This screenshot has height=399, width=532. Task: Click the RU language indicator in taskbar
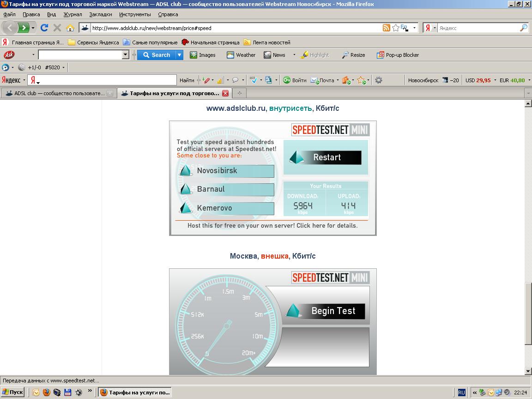click(461, 393)
